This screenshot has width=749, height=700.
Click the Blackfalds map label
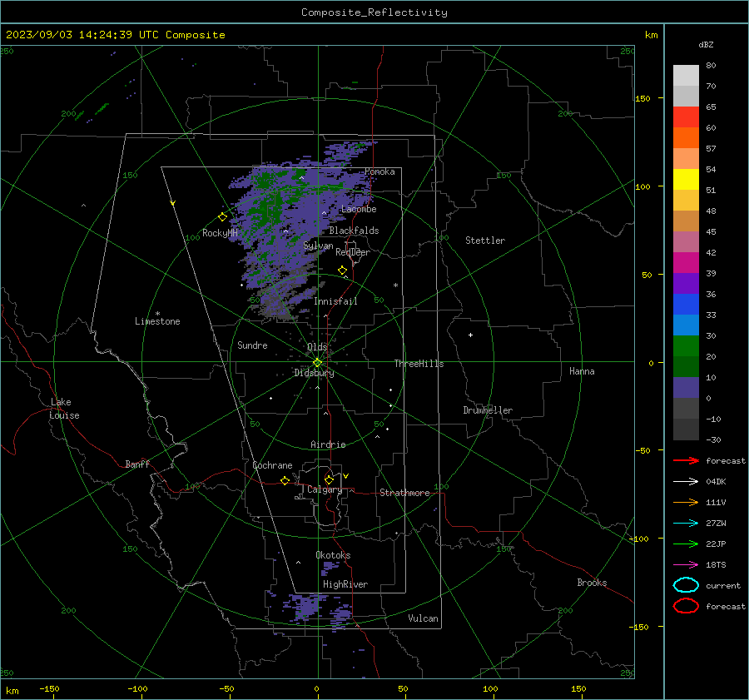[354, 231]
